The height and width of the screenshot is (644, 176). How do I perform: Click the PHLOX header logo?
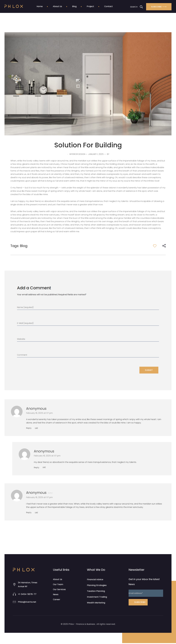(14, 6)
